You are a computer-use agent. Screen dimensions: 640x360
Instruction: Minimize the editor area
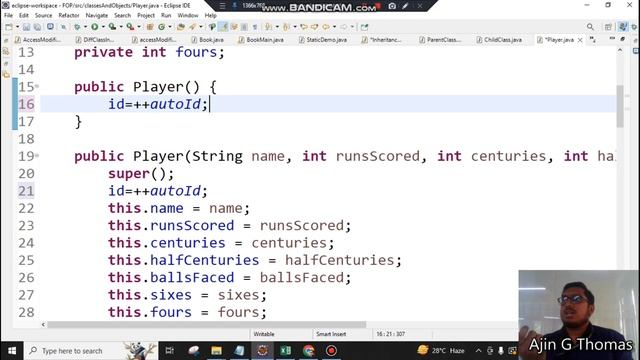[x=611, y=39]
